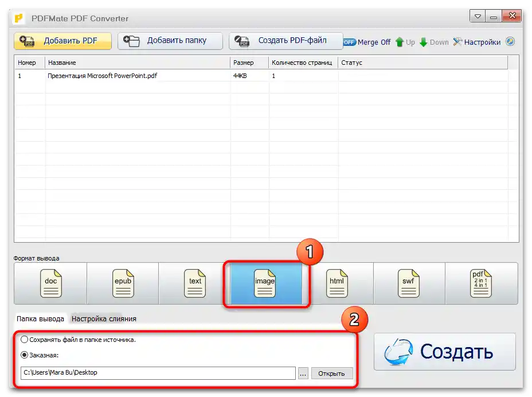Open the title bar dropdown arrow menu
This screenshot has height=397, width=532.
click(478, 16)
